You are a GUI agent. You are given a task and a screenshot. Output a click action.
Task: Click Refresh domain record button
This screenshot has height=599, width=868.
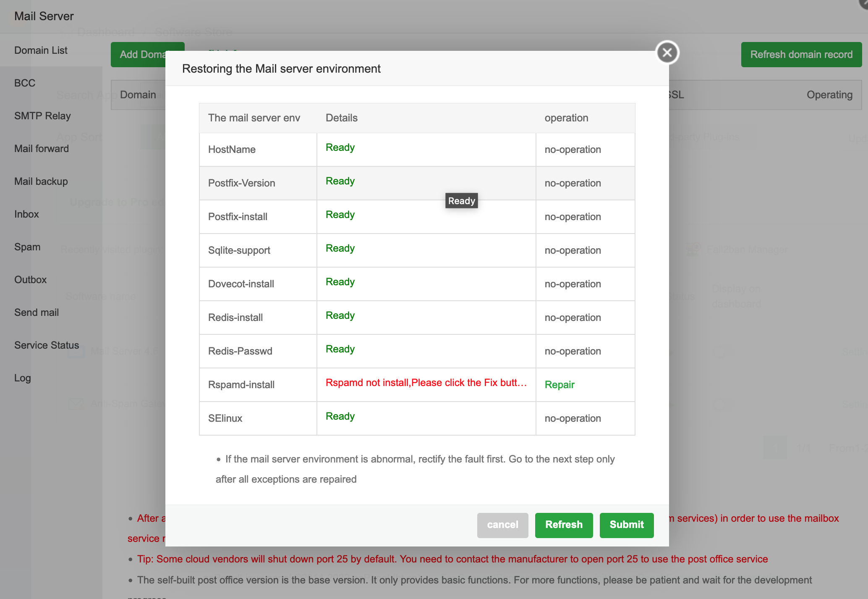pos(801,55)
